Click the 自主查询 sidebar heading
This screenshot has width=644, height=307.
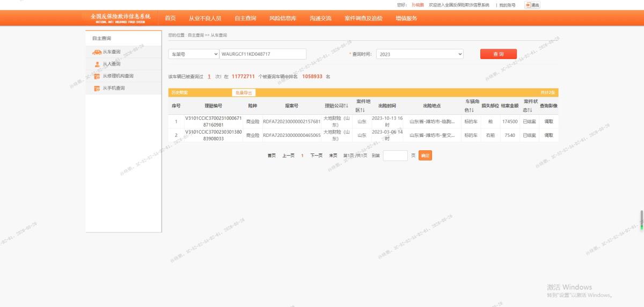click(101, 39)
